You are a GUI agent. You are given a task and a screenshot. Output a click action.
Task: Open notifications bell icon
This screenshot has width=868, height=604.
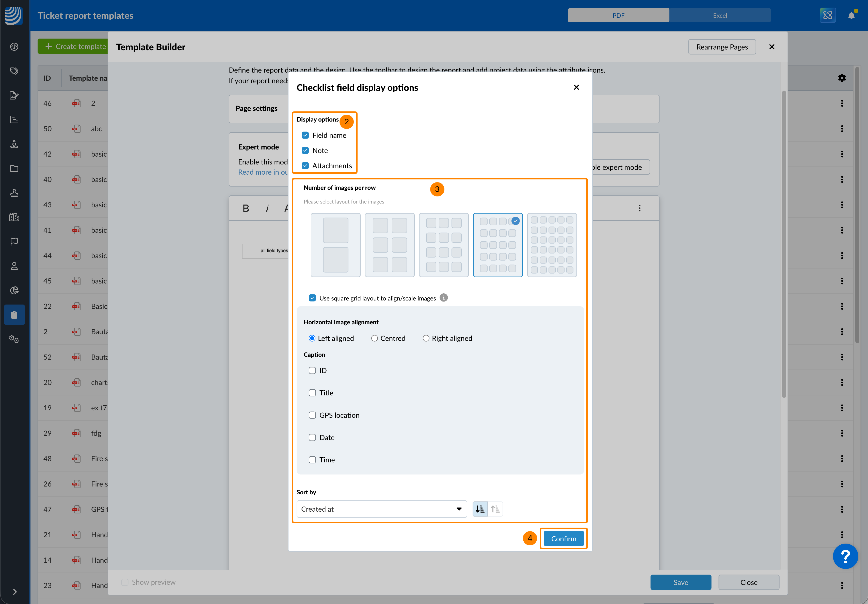pyautogui.click(x=851, y=15)
